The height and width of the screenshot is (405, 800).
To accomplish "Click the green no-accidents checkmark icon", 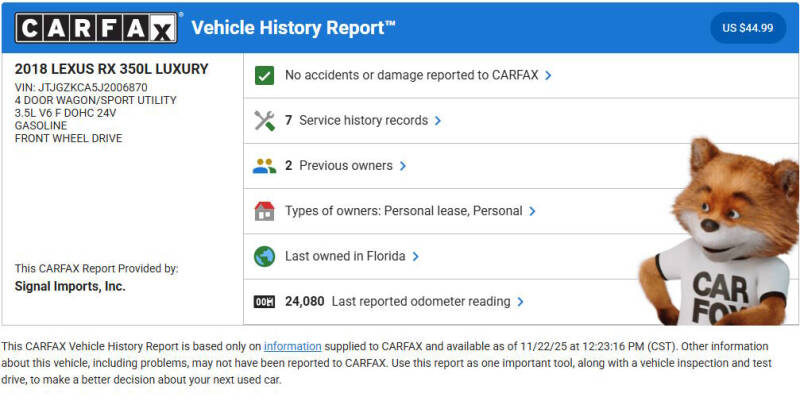I will (x=264, y=75).
